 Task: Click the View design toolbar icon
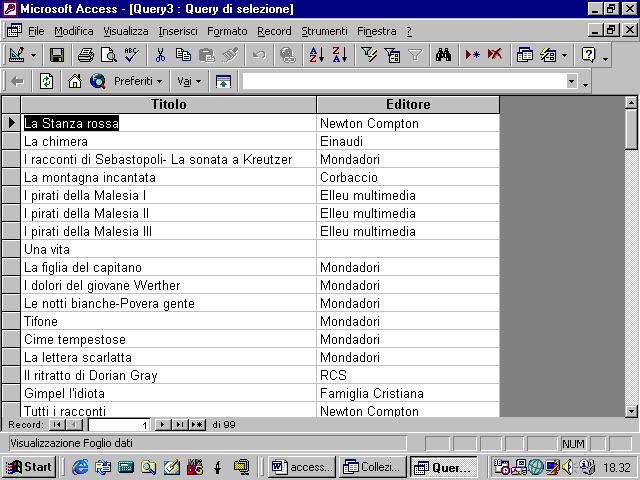pos(16,55)
